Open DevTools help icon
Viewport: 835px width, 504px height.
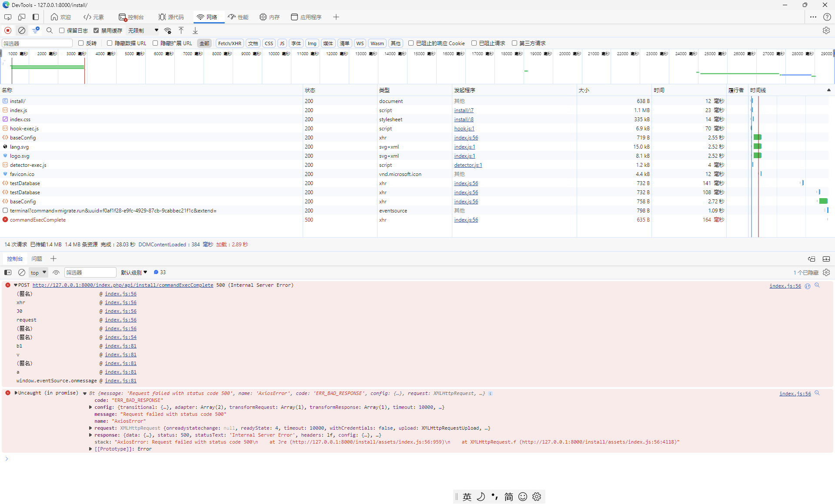click(827, 17)
